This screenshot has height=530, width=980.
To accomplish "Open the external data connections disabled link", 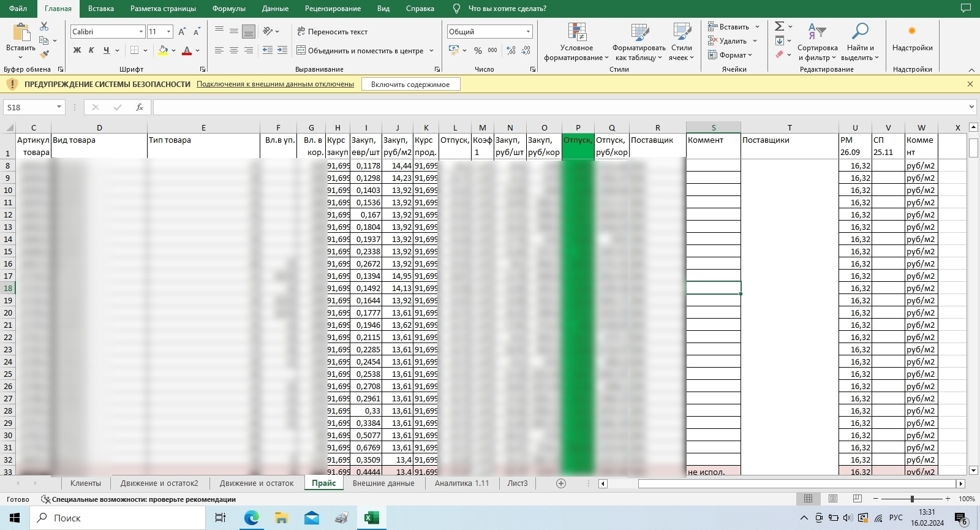I will point(275,84).
